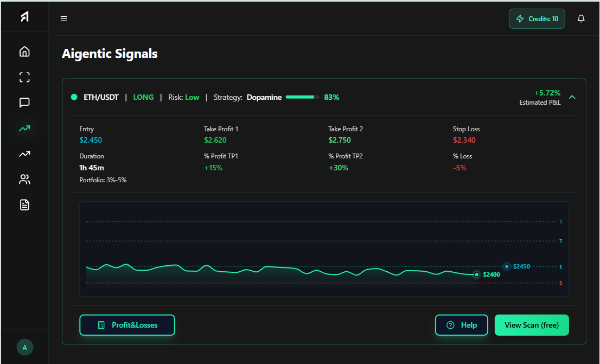Click the +15% Profit TP1 value
Image resolution: width=600 pixels, height=364 pixels.
point(213,168)
